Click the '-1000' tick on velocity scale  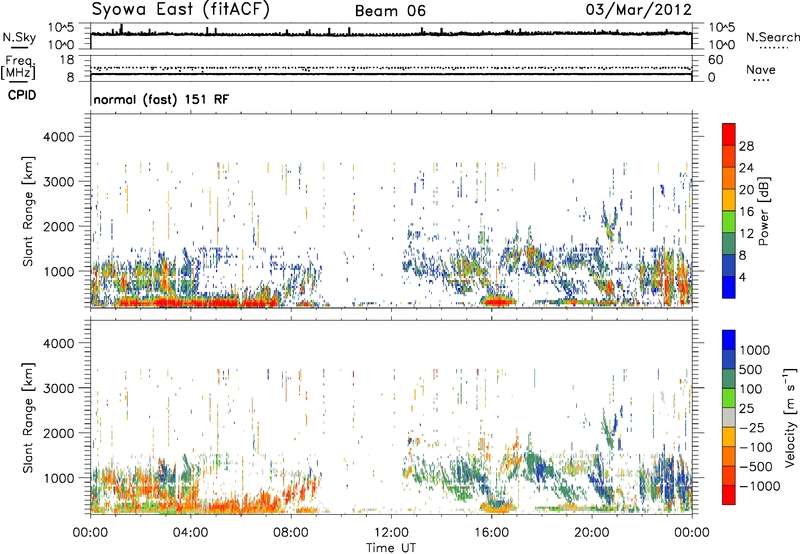pyautogui.click(x=760, y=486)
